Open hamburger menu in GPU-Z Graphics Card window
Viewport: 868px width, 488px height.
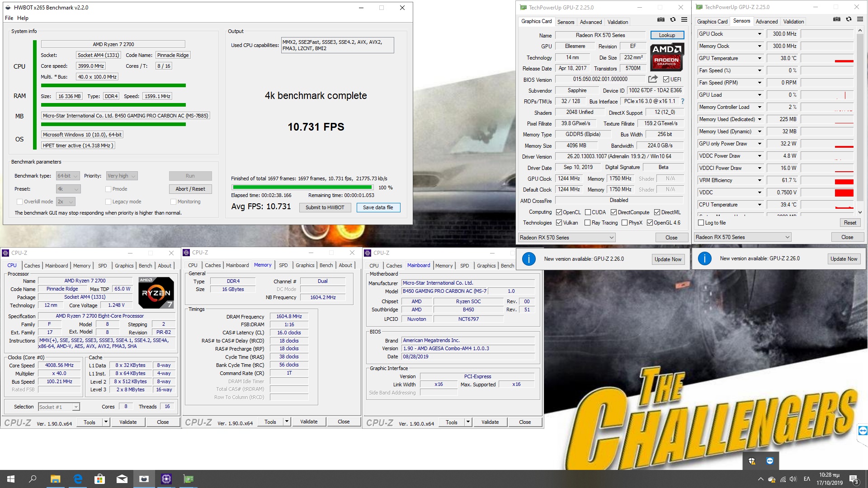[x=684, y=20]
